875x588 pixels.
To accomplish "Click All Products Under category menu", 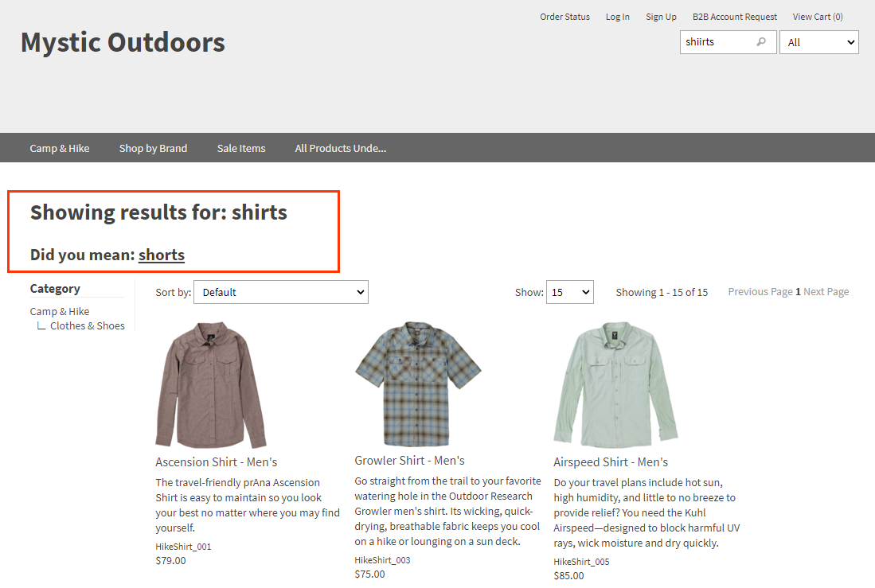I will [340, 147].
